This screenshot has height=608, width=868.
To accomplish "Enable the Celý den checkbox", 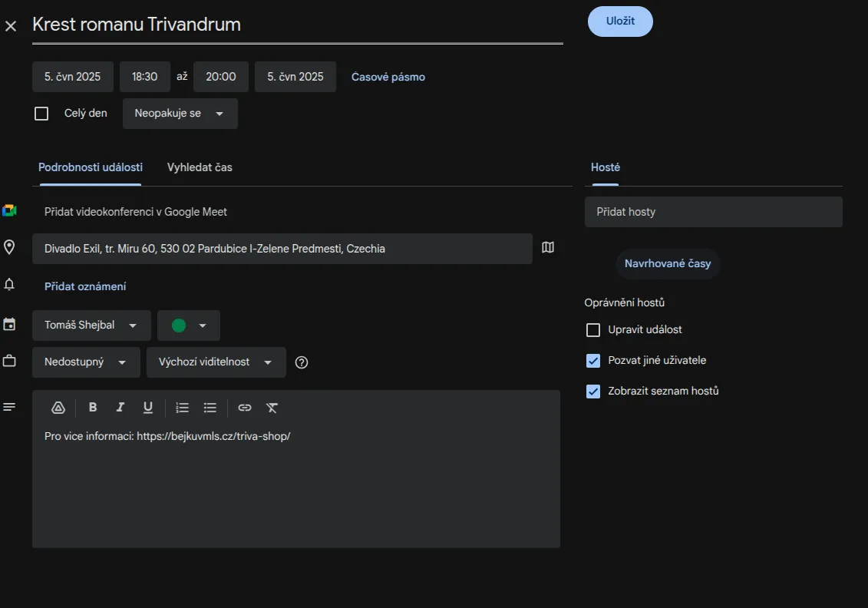I will point(41,114).
